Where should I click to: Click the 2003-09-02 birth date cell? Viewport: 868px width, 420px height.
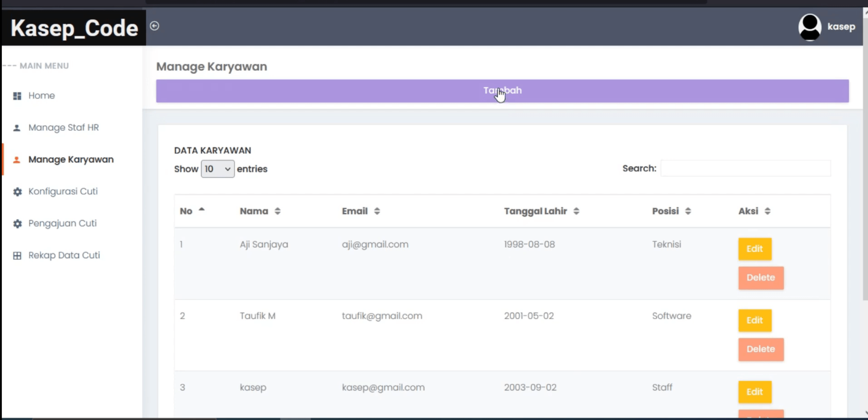(530, 387)
